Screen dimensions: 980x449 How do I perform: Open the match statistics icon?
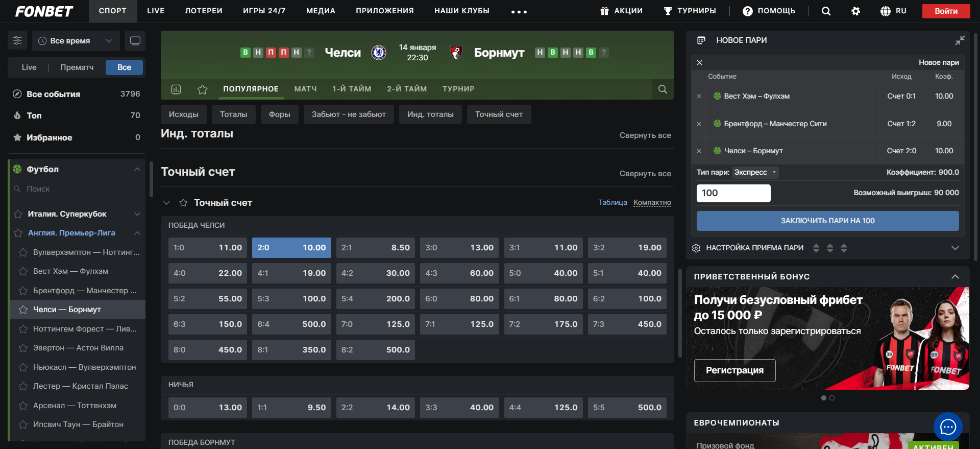tap(176, 89)
